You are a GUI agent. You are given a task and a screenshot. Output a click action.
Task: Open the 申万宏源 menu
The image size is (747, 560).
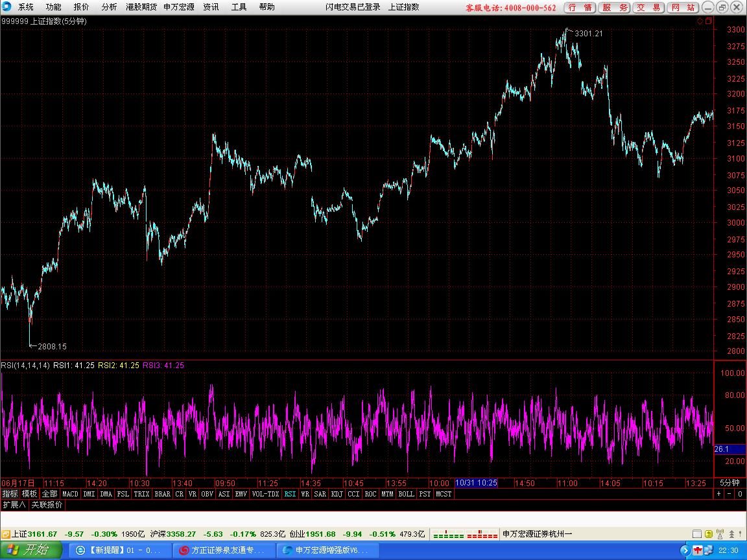point(179,6)
